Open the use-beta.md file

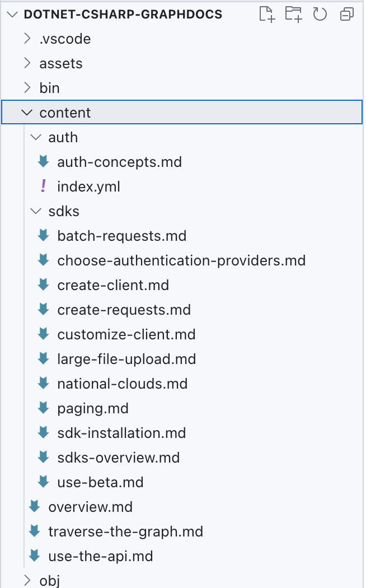coord(100,482)
